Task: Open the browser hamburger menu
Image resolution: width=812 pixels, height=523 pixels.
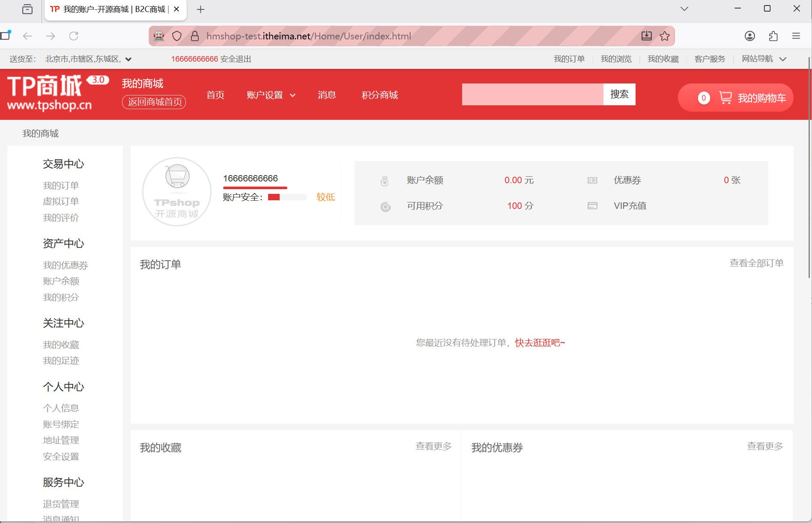Action: point(796,36)
